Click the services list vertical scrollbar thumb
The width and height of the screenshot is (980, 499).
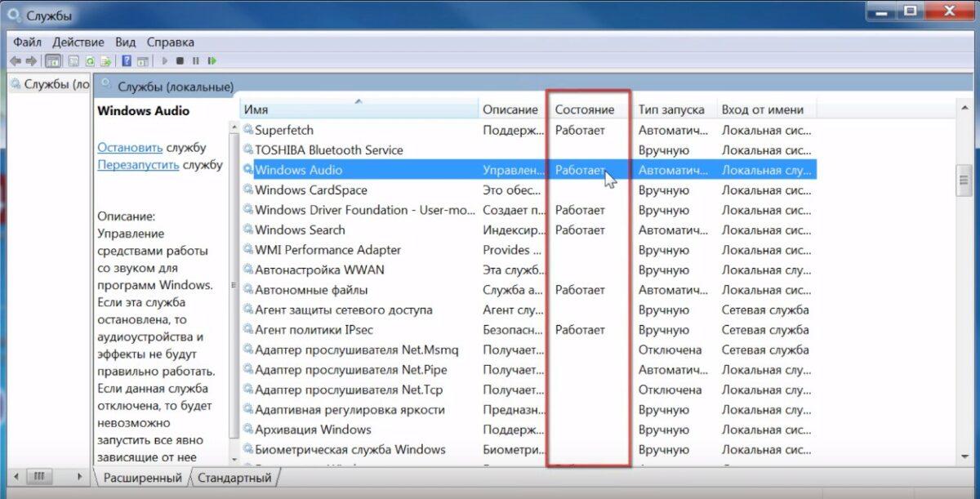click(x=964, y=180)
